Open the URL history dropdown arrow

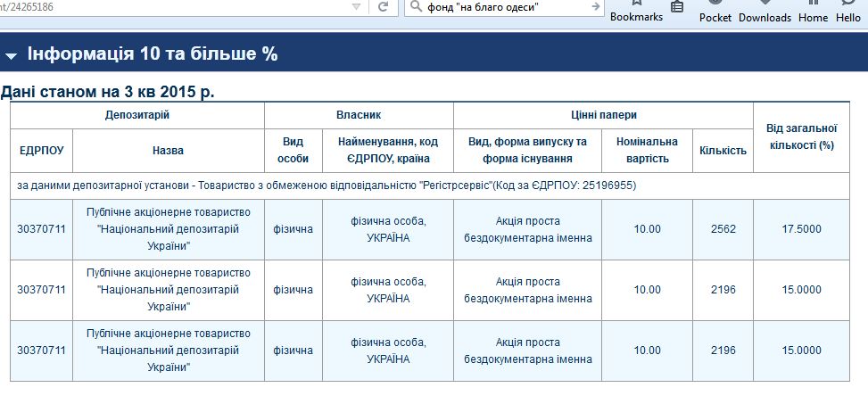[356, 7]
